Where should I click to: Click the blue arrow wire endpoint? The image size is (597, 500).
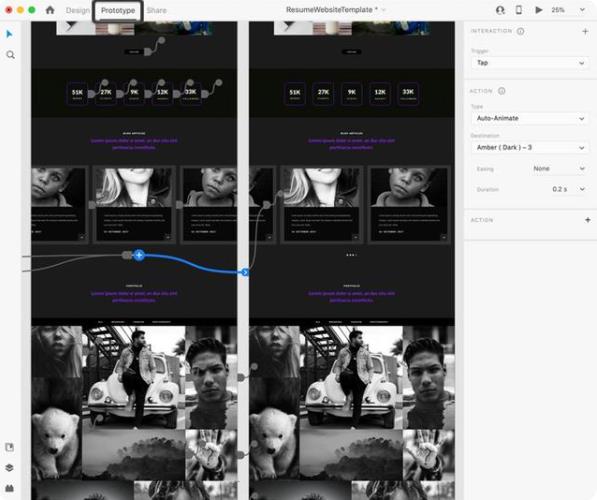[x=245, y=272]
